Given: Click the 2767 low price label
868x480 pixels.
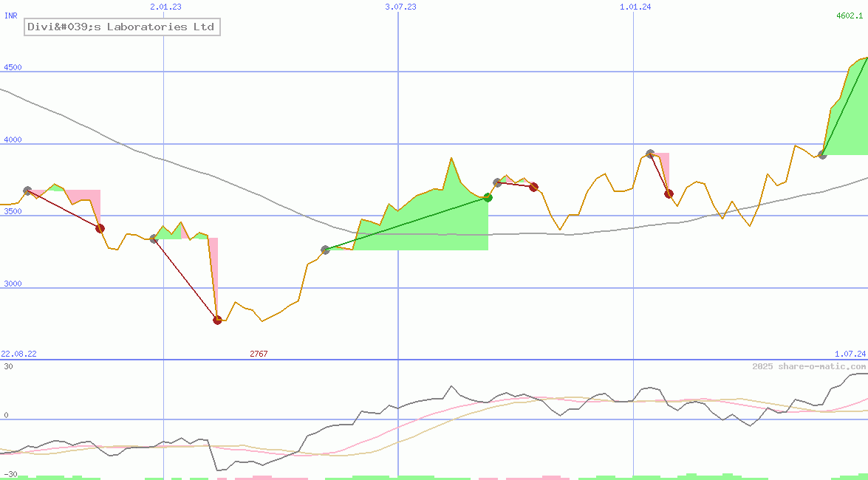Looking at the screenshot, I should coord(259,354).
